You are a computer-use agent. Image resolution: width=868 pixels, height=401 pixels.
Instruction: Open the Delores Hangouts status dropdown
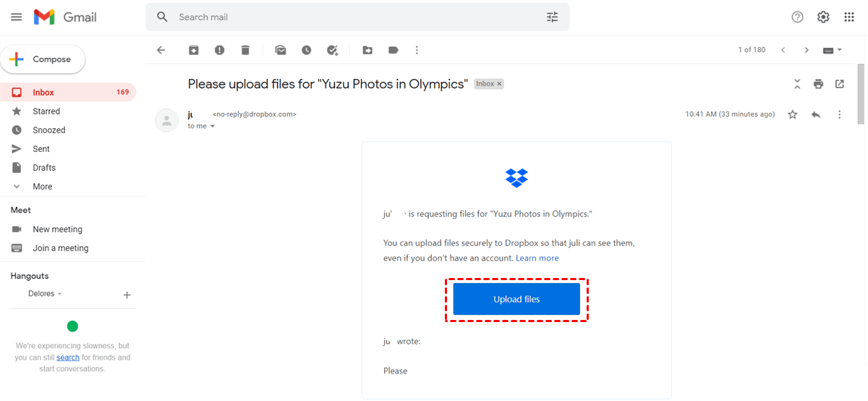(x=60, y=294)
